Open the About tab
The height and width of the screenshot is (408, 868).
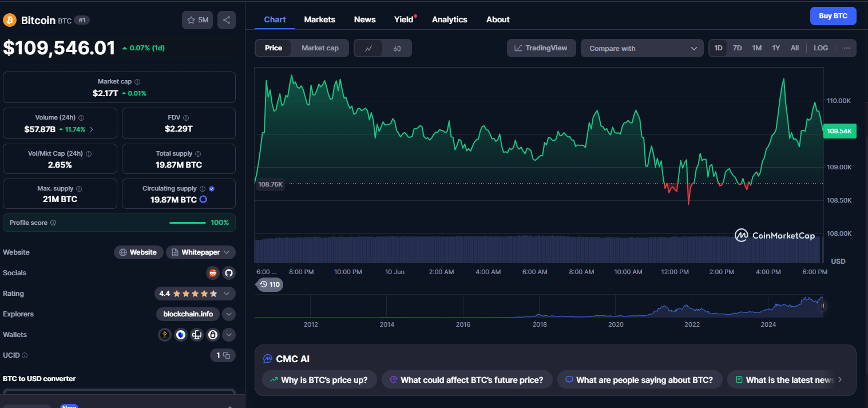498,19
